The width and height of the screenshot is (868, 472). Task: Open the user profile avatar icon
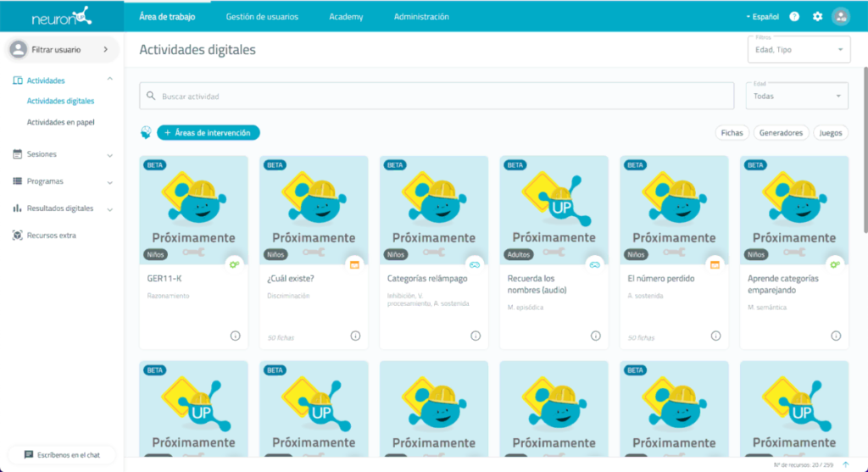click(x=841, y=16)
